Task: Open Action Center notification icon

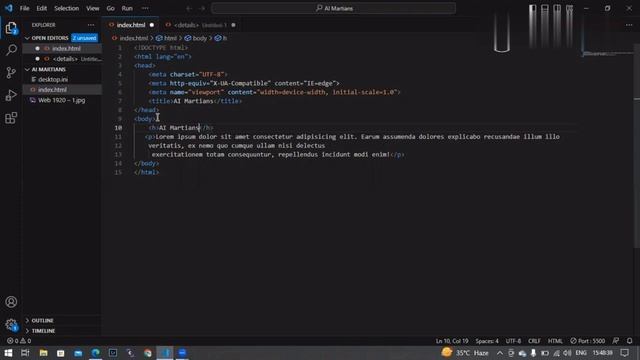Action: (625, 353)
